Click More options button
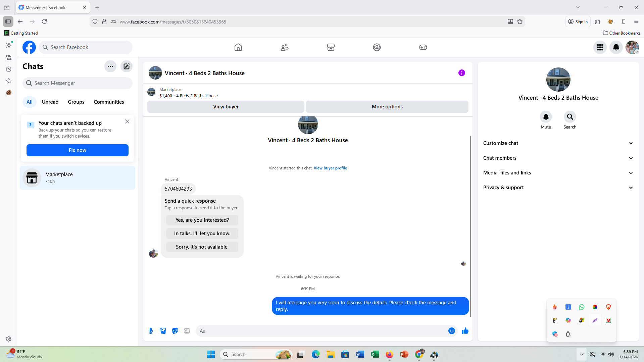The image size is (644, 362). 387,107
